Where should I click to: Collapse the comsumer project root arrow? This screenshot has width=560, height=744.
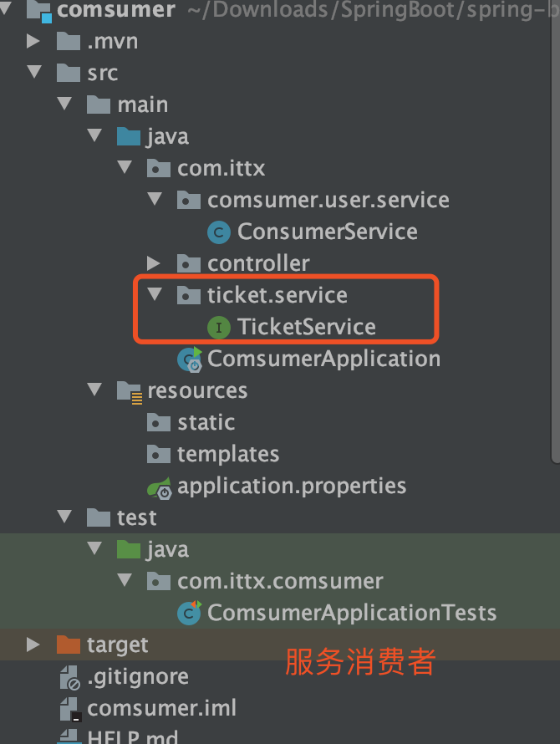click(x=5, y=7)
